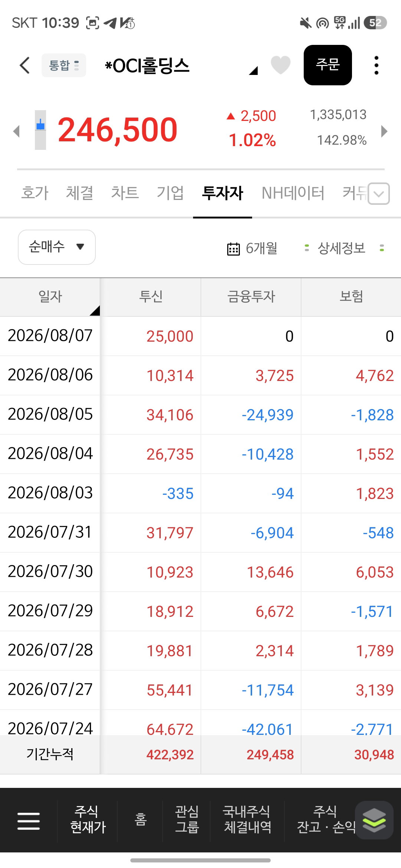Go back with the left chevron arrow
The height and width of the screenshot is (868, 401).
coord(25,65)
